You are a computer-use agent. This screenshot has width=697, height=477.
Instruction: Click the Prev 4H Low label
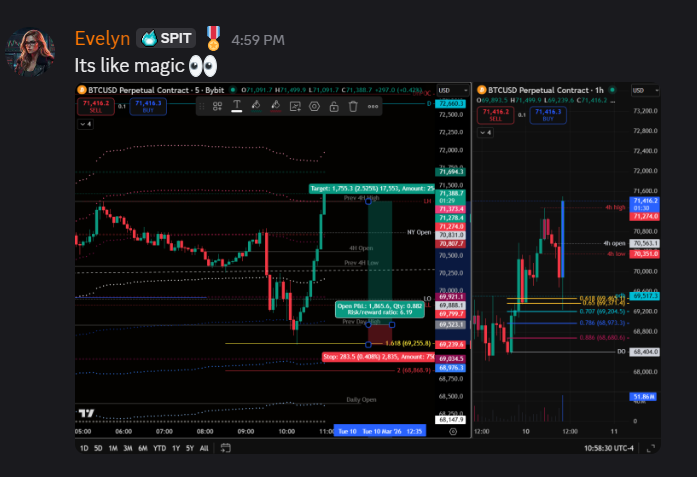[x=361, y=263]
